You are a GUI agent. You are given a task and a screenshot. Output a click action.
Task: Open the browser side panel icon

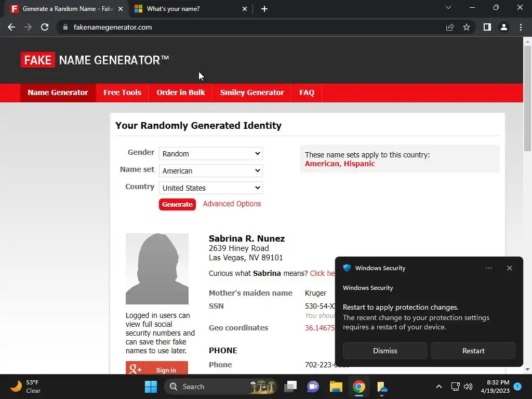coord(487,27)
